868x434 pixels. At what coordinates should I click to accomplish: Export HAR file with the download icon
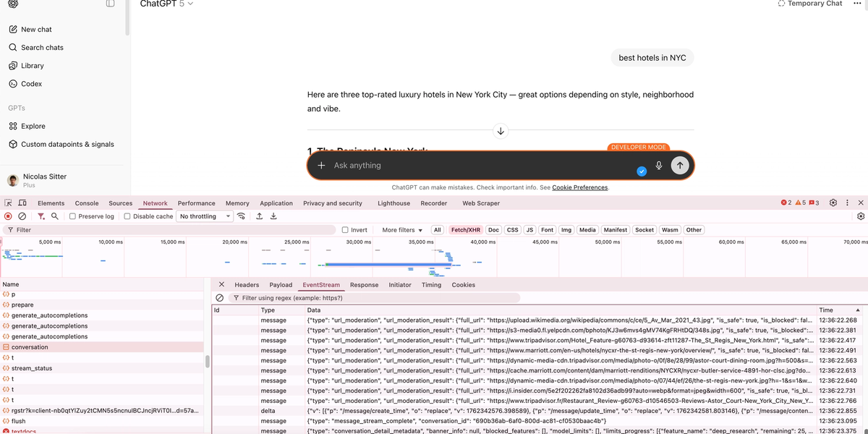[273, 216]
